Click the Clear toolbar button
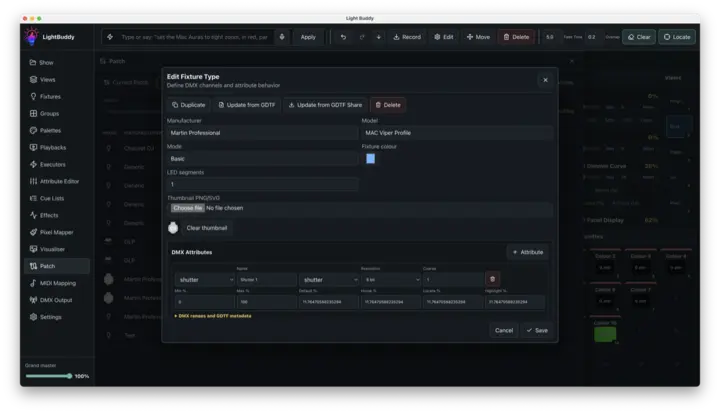 coord(639,37)
